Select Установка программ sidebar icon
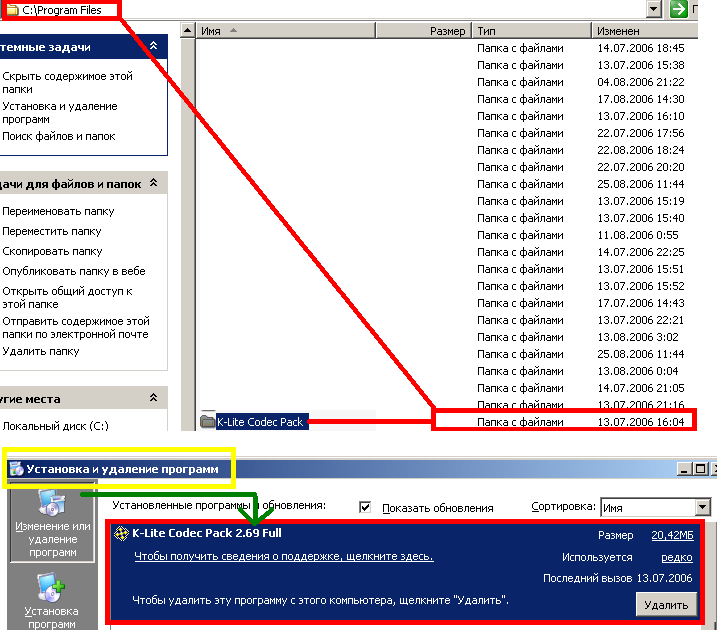This screenshot has height=630, width=717. click(51, 600)
